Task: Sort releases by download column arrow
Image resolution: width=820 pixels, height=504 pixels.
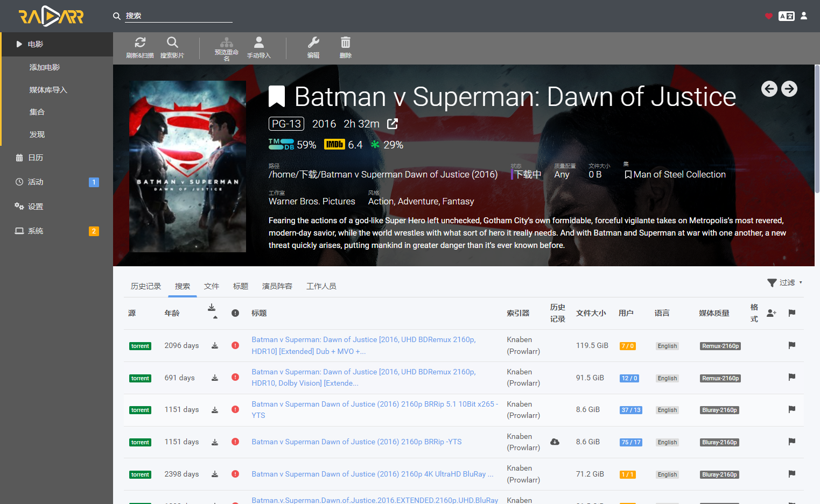Action: pyautogui.click(x=212, y=310)
